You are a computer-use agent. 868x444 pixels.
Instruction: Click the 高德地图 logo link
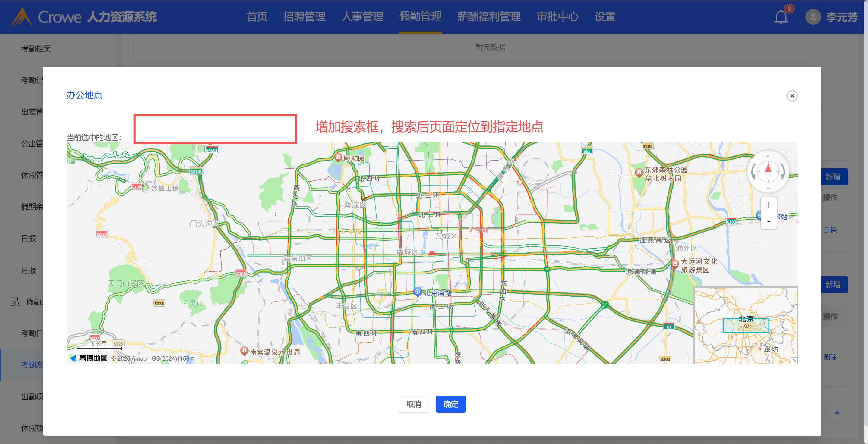tap(89, 358)
